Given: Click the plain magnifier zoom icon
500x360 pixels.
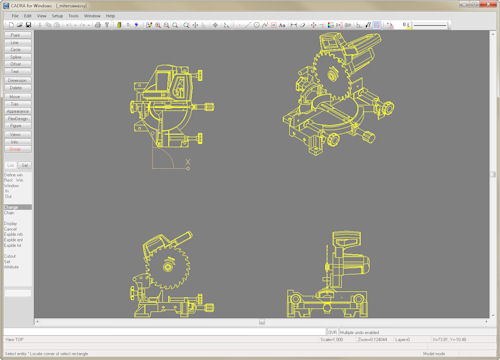Looking at the screenshot, I should (x=175, y=25).
